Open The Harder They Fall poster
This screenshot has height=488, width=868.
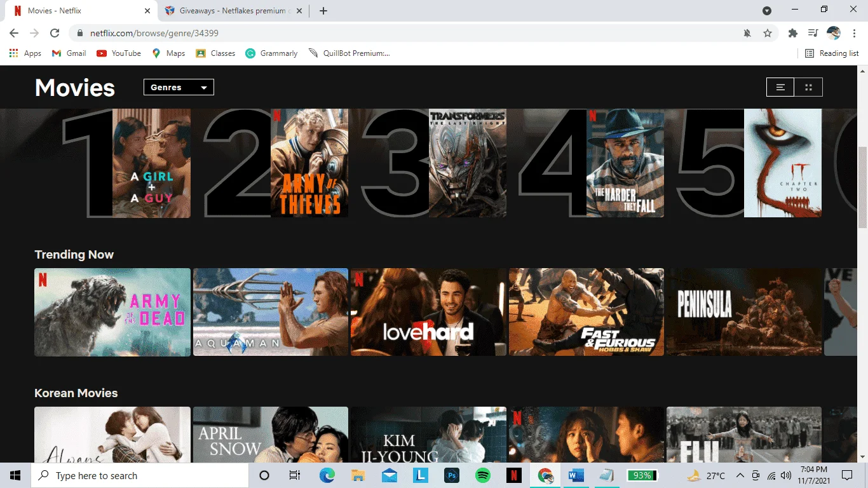625,163
